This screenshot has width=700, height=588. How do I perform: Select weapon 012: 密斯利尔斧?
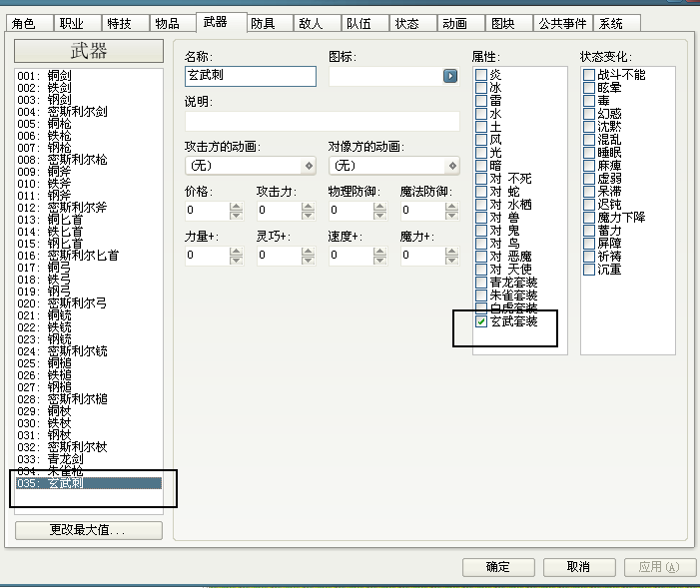coord(89,208)
